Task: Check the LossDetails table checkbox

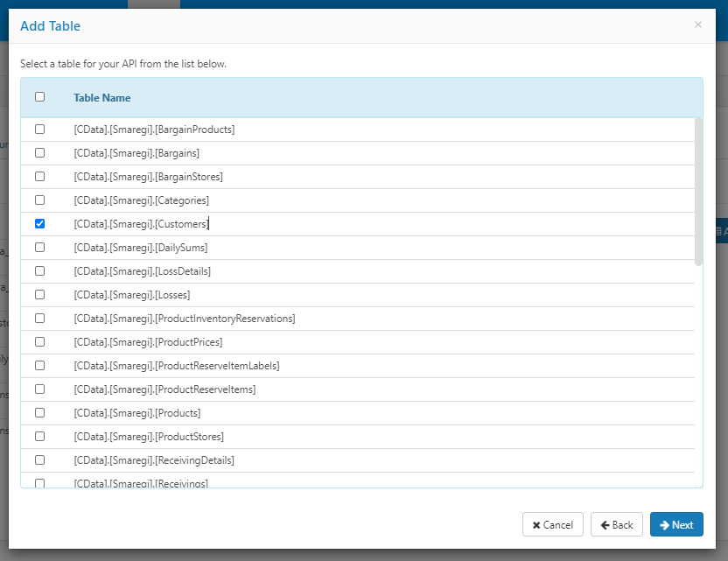Action: 40,270
